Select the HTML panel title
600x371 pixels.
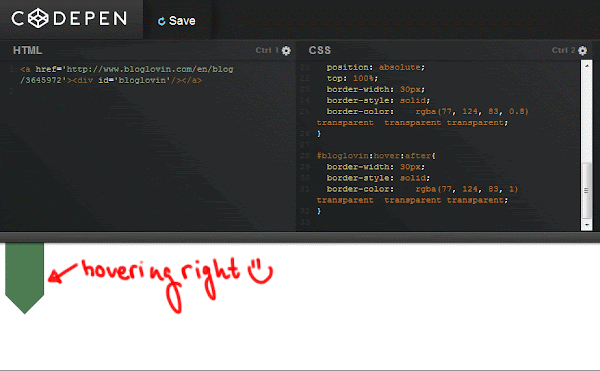pos(28,50)
